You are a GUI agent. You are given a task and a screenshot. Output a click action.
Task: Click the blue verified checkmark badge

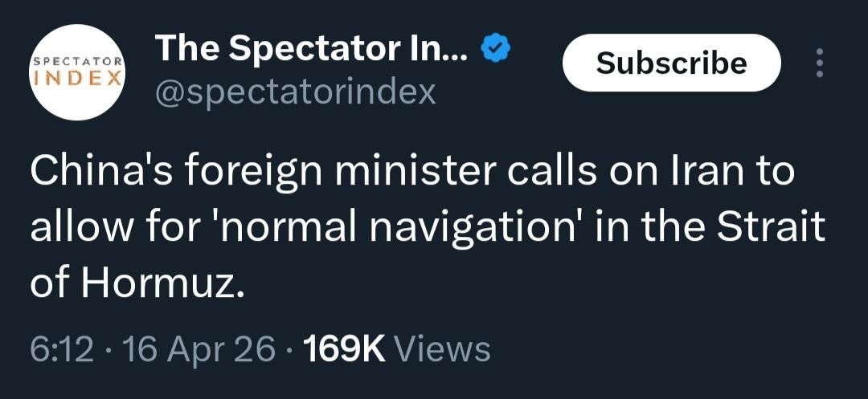pyautogui.click(x=495, y=51)
